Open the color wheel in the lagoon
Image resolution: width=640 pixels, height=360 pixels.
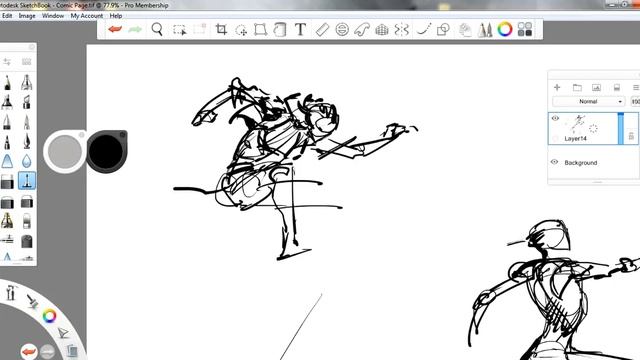coord(49,316)
